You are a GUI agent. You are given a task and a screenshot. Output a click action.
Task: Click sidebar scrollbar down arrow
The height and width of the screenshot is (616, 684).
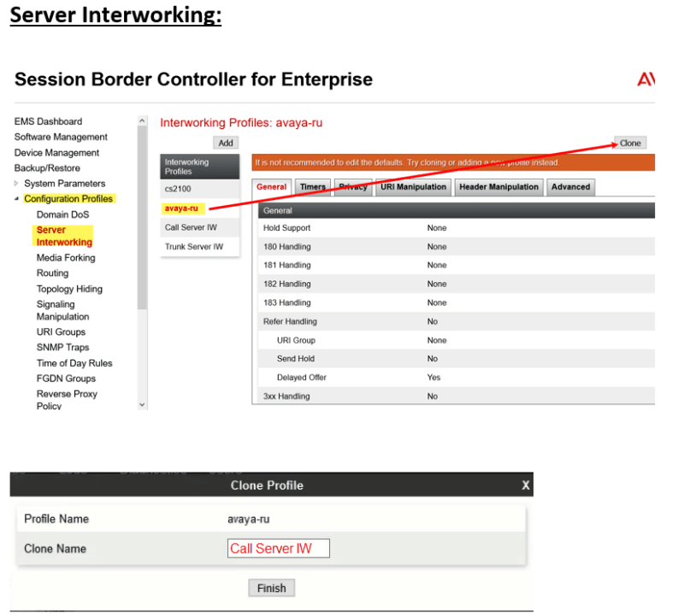click(142, 405)
